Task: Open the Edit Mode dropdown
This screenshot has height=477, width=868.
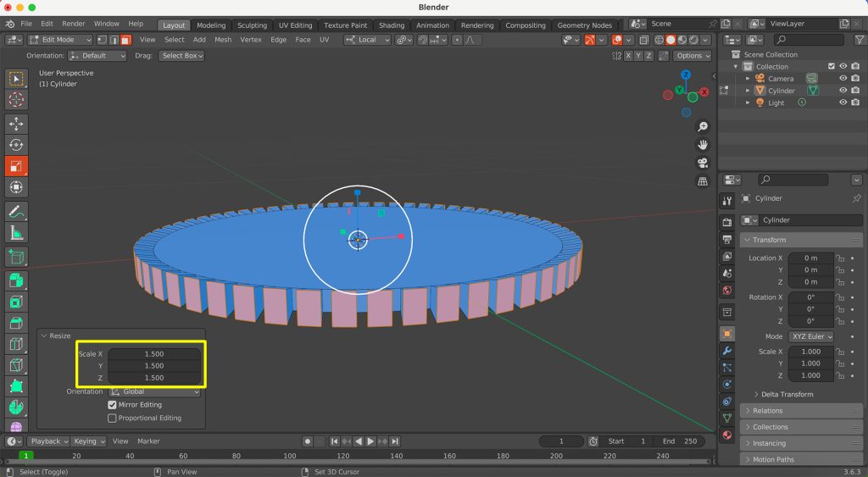Action: pos(60,40)
